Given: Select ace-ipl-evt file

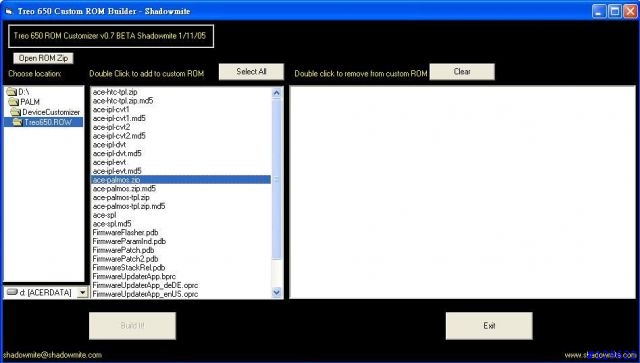Looking at the screenshot, I should tap(109, 162).
